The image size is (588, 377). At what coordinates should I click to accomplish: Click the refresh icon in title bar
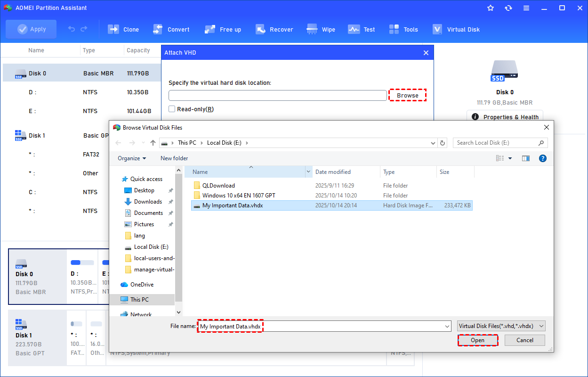click(x=508, y=8)
